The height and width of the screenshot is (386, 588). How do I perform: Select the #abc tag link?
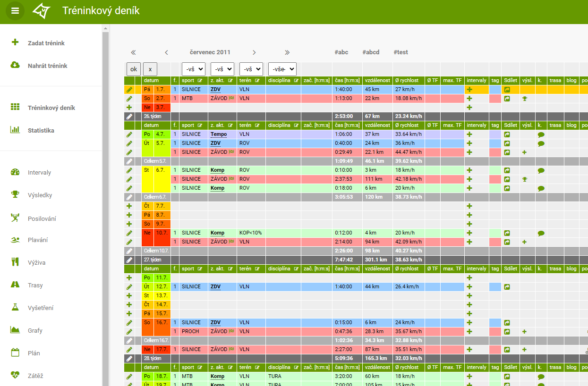tap(341, 52)
